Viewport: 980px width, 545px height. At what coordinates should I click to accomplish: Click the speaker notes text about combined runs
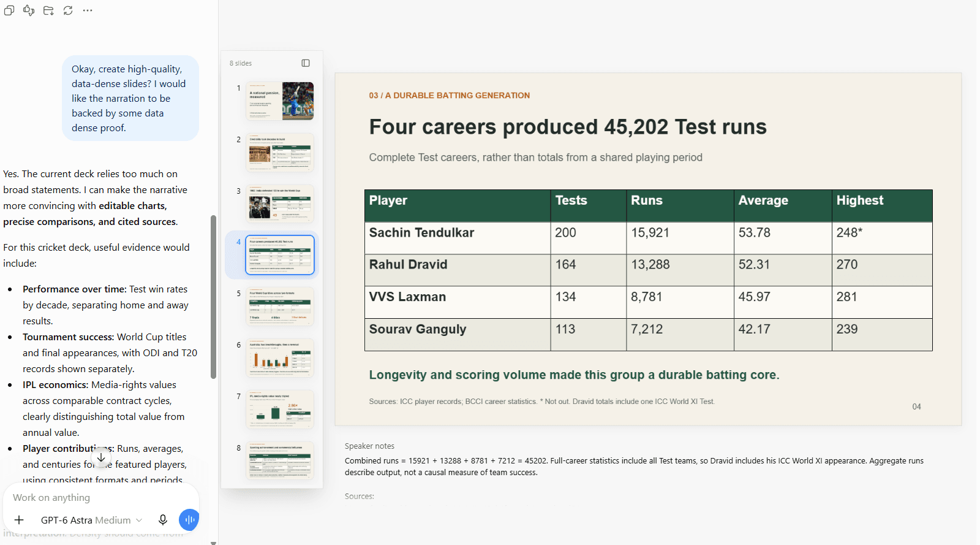point(634,467)
